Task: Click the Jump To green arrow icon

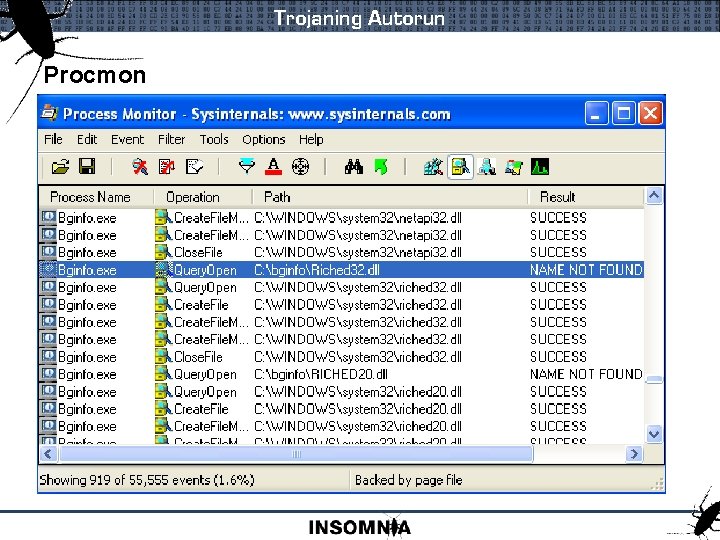Action: (381, 167)
